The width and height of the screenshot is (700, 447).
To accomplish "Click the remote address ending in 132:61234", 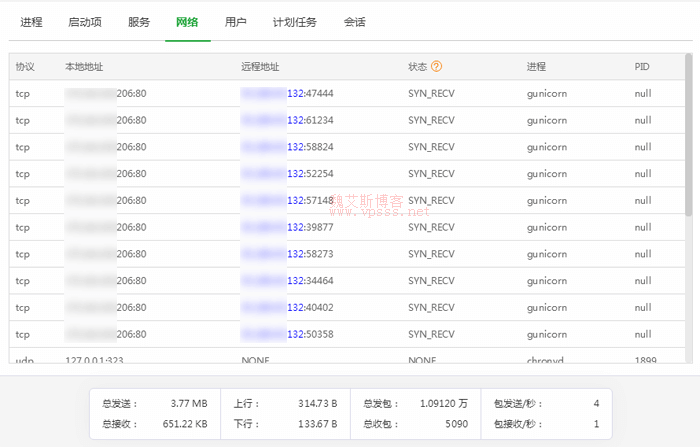I will pos(287,120).
